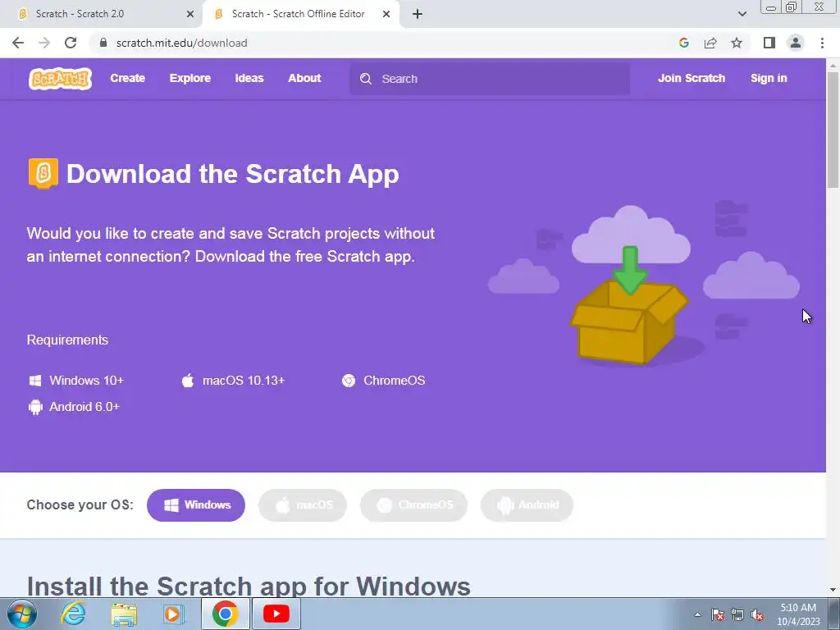Reload the current page
The height and width of the screenshot is (630, 840).
(71, 43)
